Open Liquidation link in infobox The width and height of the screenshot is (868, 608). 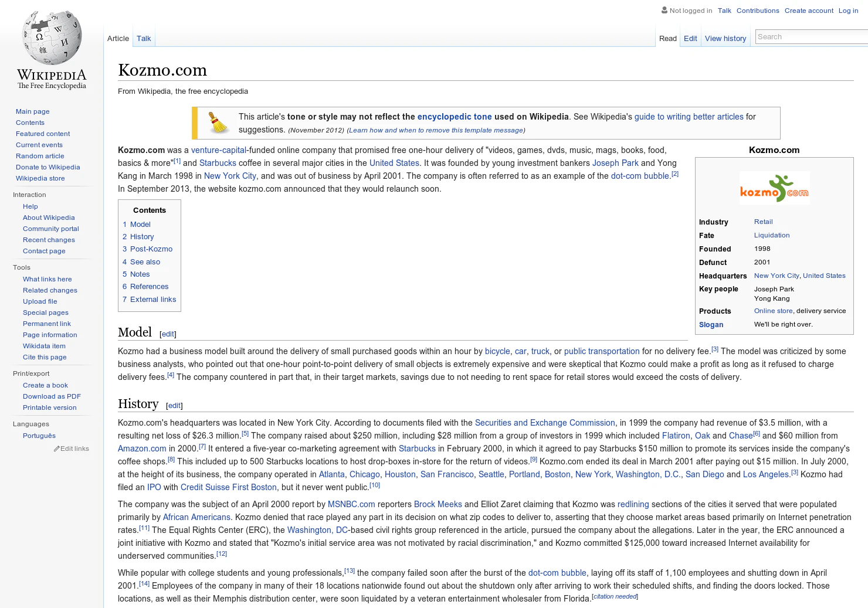[x=772, y=235]
